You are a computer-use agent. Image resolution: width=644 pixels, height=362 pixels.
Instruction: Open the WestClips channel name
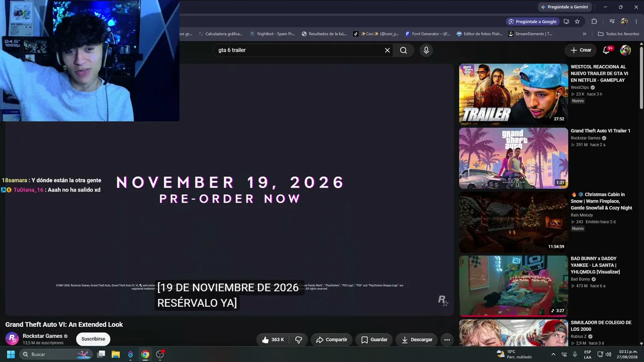[580, 87]
